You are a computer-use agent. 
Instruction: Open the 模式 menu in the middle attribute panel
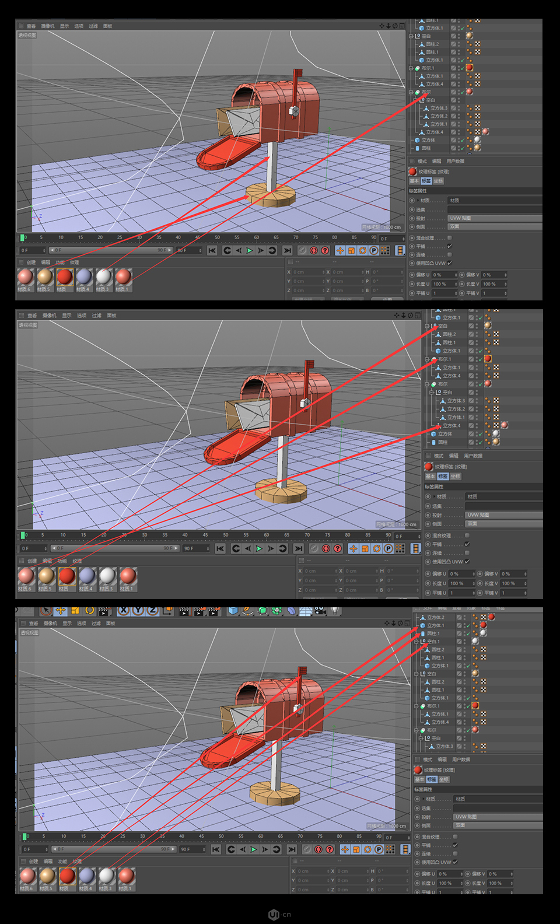[439, 456]
